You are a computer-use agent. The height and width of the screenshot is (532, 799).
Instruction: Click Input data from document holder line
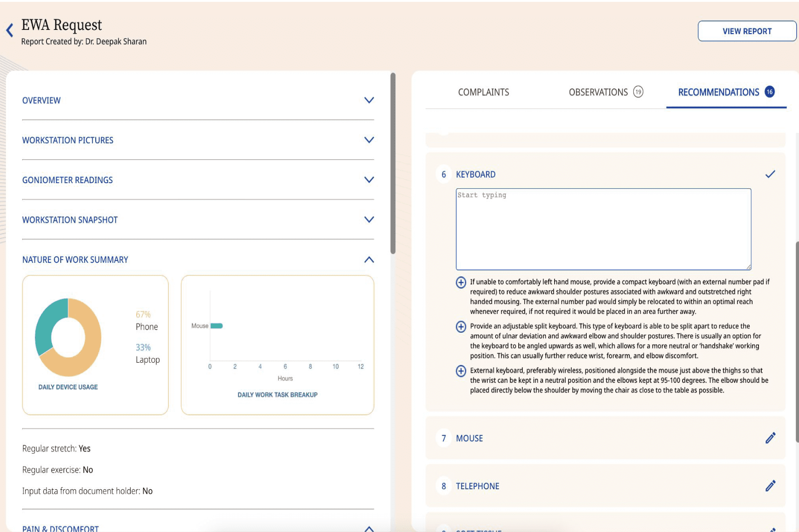(87, 491)
